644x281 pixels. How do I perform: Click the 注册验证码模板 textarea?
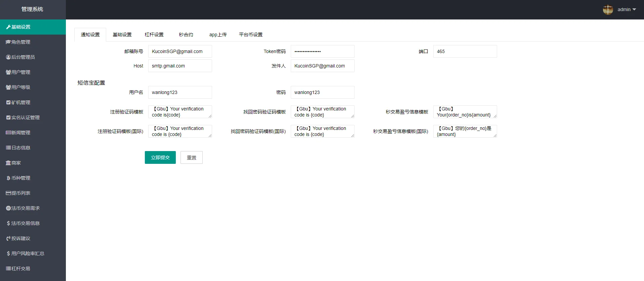point(180,112)
